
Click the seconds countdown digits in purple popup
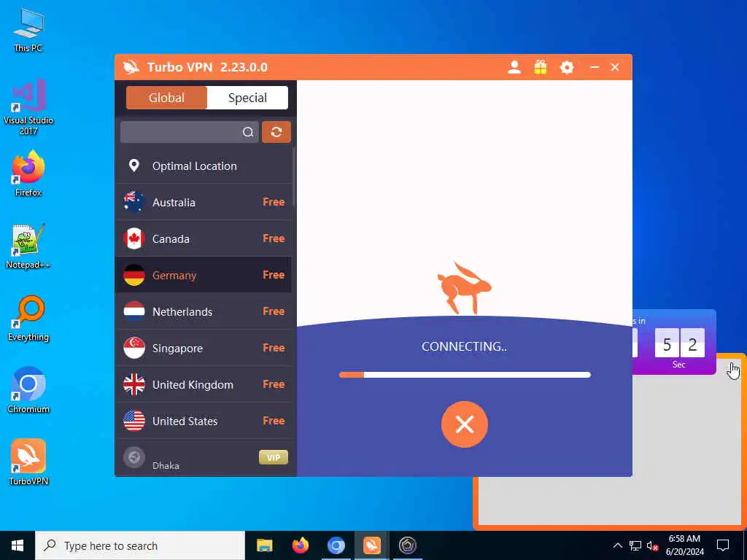pos(679,343)
